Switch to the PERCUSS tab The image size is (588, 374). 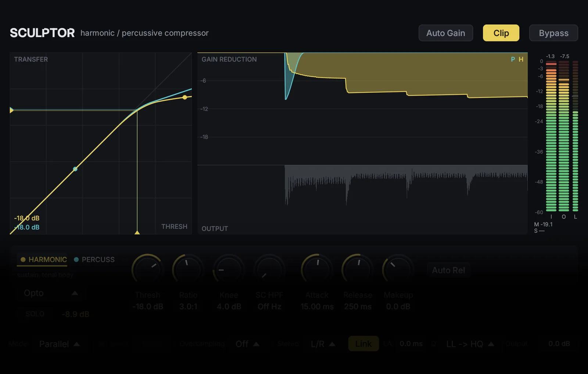(94, 259)
